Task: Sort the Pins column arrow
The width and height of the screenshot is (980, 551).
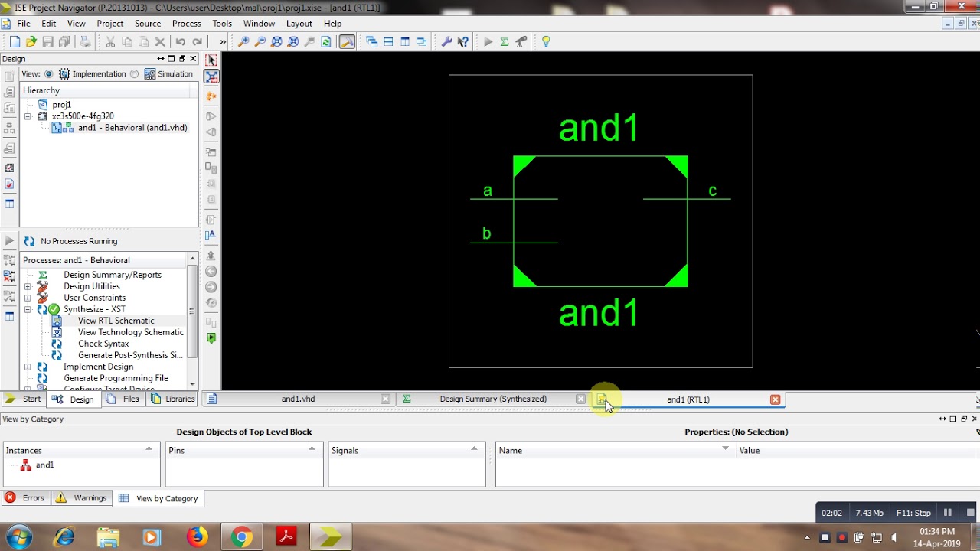Action: pos(312,448)
